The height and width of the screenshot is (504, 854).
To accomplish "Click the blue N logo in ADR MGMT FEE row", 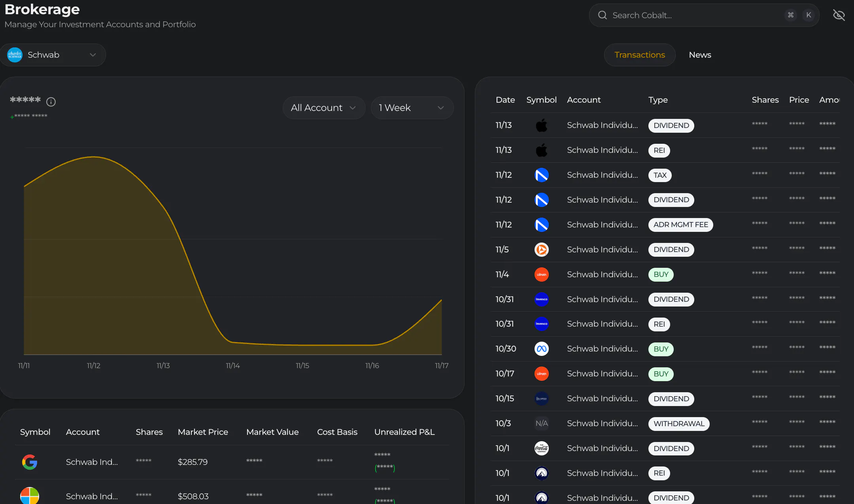I will click(x=541, y=225).
